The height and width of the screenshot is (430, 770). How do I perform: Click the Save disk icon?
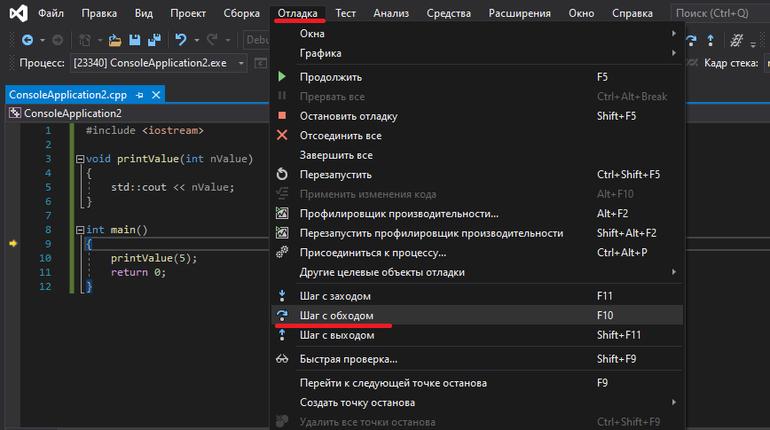click(135, 40)
